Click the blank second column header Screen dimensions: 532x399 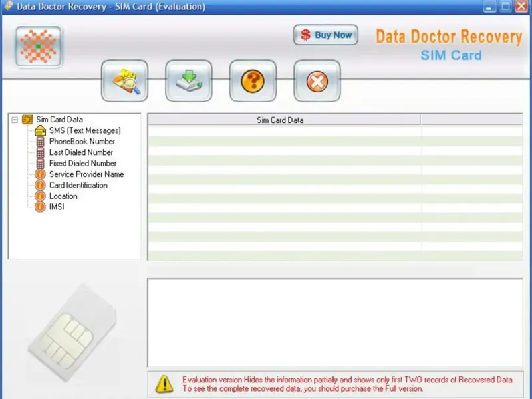[x=471, y=120]
